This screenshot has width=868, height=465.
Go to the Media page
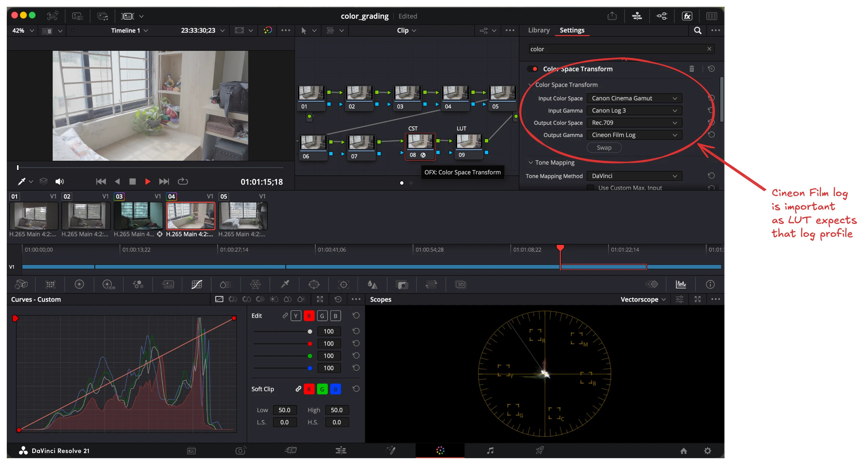(x=192, y=451)
